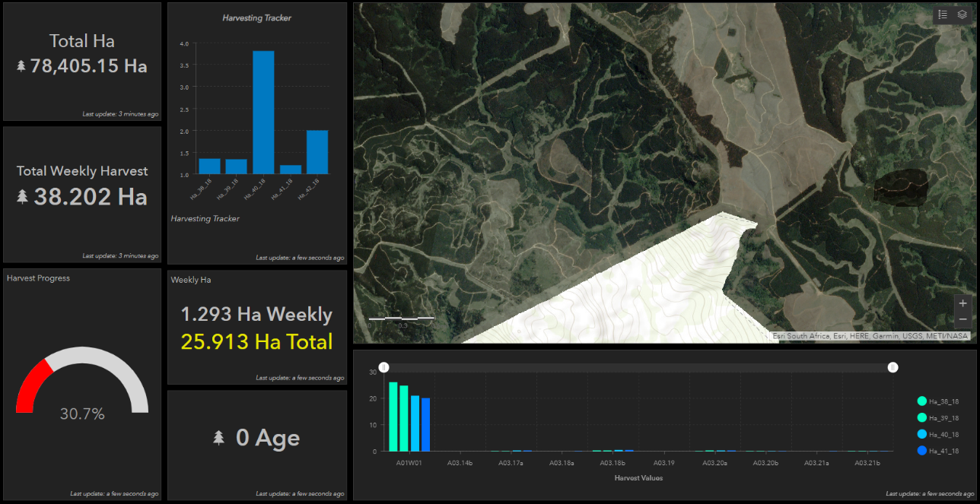Viewport: 980px width, 504px height.
Task: Toggle Ha_39_18 series in chart legend
Action: click(x=922, y=418)
